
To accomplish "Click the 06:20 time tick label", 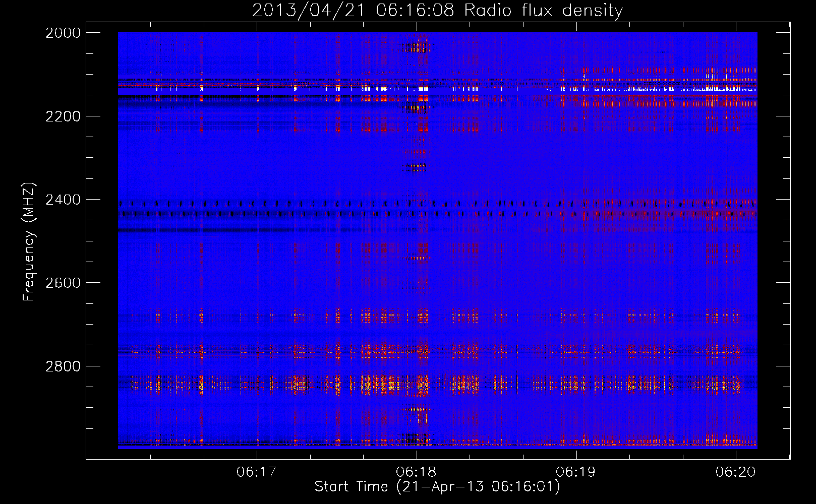I will 735,472.
